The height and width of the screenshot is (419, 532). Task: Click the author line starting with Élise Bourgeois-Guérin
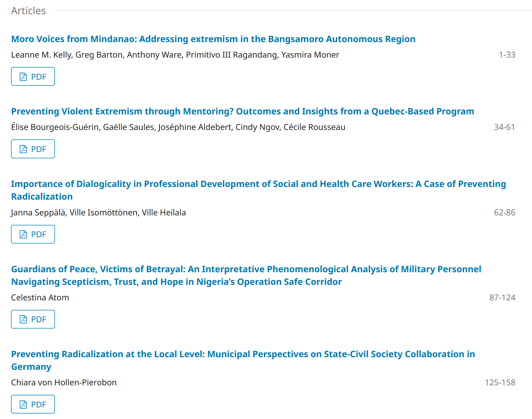click(x=178, y=127)
